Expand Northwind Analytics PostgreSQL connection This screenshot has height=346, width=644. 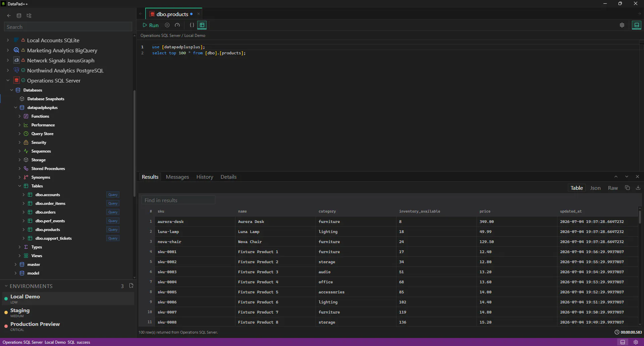click(x=8, y=70)
